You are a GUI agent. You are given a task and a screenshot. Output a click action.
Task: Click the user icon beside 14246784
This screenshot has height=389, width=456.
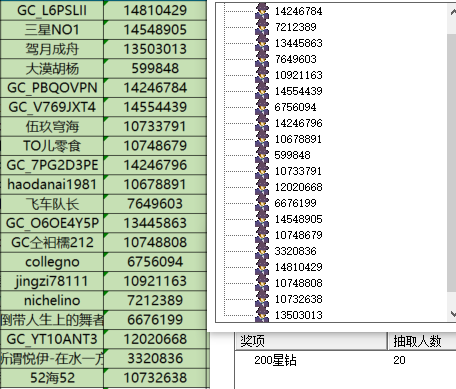pos(262,11)
